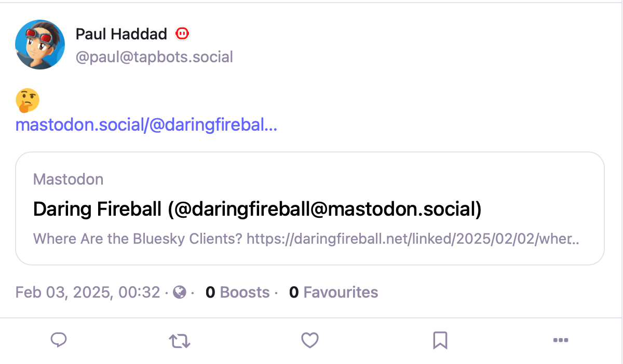This screenshot has height=364, width=623.
Task: Open the Paul Haddad display name
Action: coord(121,34)
